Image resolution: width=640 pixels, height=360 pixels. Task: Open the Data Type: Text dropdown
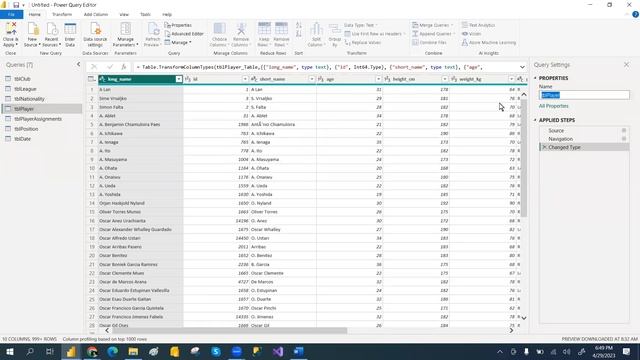pos(361,25)
